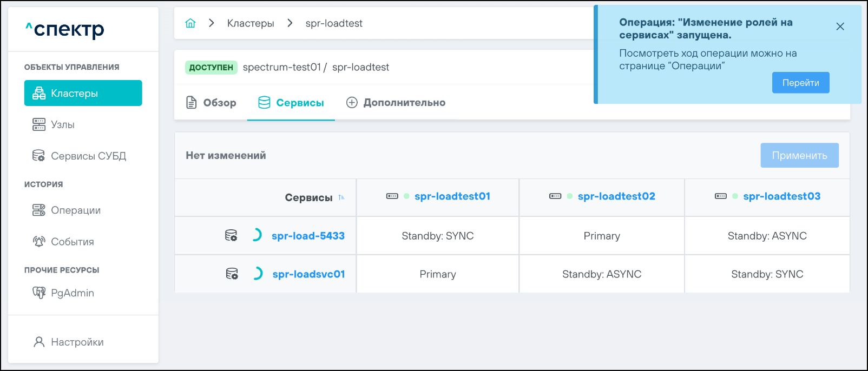Click the node icon beside spr-loadtest01
This screenshot has width=868, height=371.
(392, 196)
